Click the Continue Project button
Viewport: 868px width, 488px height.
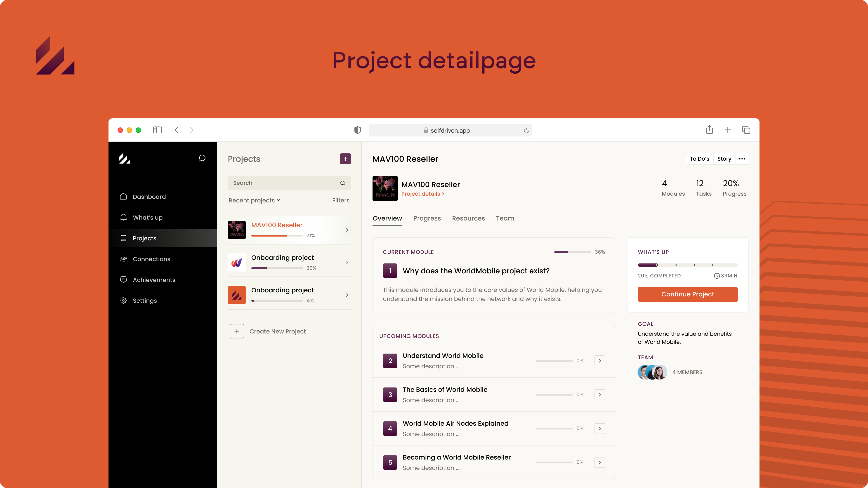[x=688, y=294]
